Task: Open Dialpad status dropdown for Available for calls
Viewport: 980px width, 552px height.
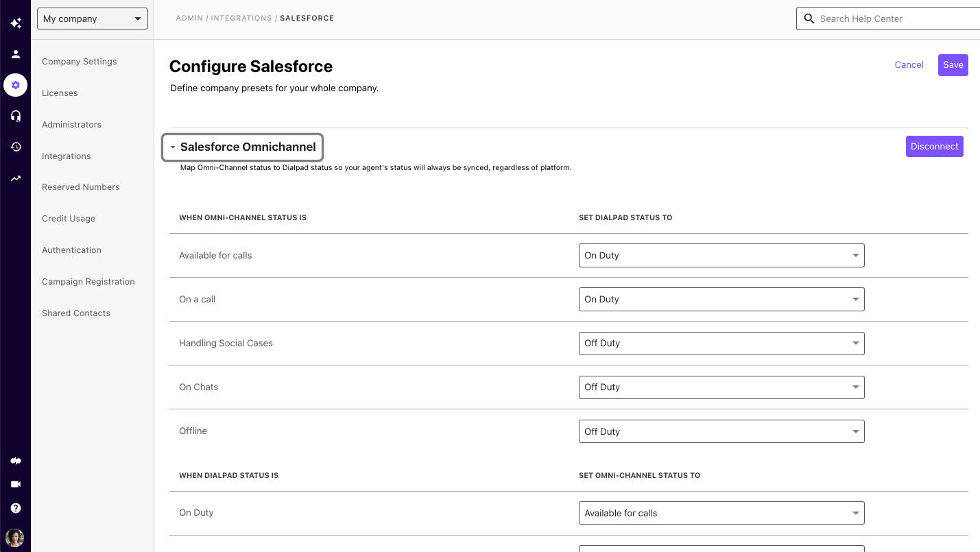Action: [721, 255]
